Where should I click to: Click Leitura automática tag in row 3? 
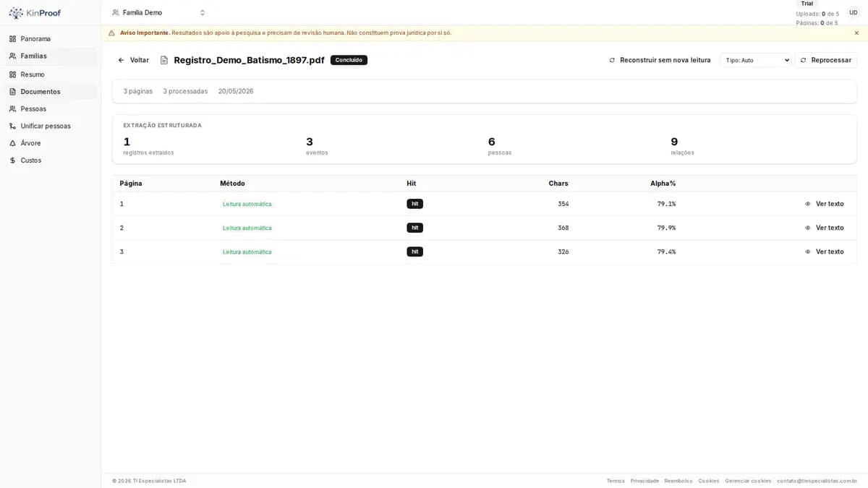coord(247,252)
